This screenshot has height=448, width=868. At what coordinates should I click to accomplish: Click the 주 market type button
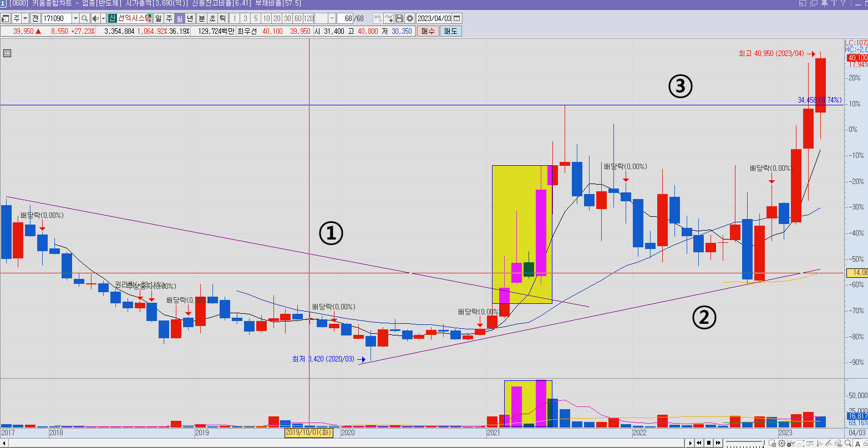[x=17, y=18]
